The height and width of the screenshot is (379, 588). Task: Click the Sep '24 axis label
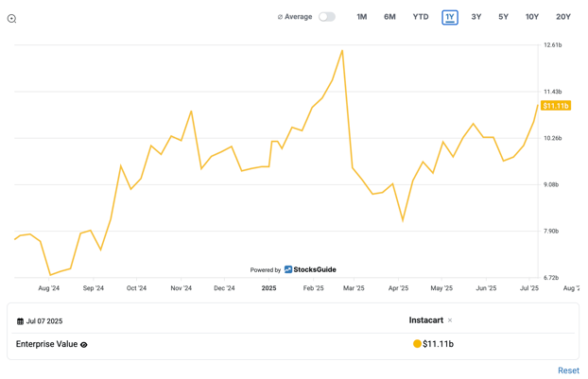point(93,288)
